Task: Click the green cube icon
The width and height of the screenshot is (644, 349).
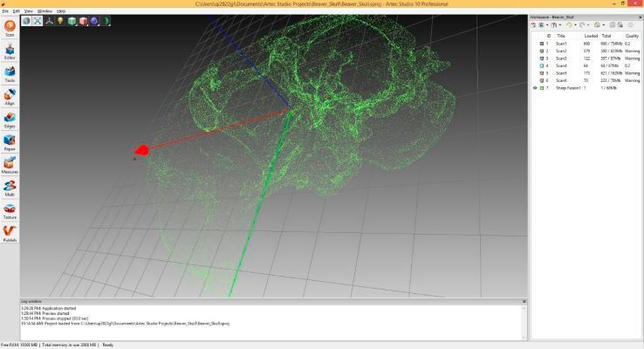Action: [x=72, y=21]
